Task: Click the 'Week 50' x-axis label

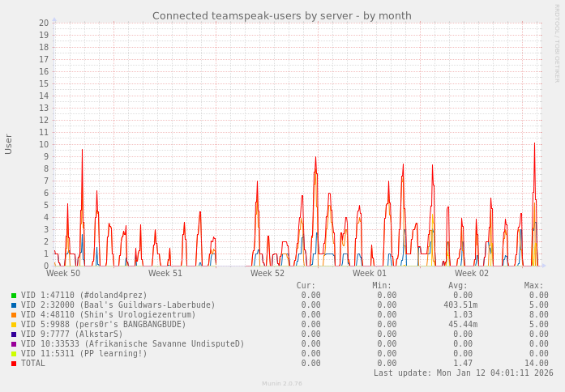Action: 63,273
